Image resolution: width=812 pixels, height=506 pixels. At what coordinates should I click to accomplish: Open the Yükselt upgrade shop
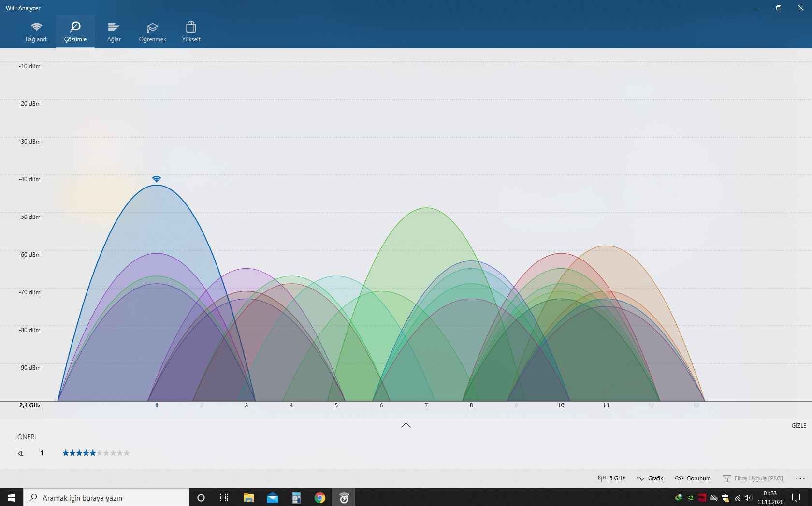click(191, 32)
